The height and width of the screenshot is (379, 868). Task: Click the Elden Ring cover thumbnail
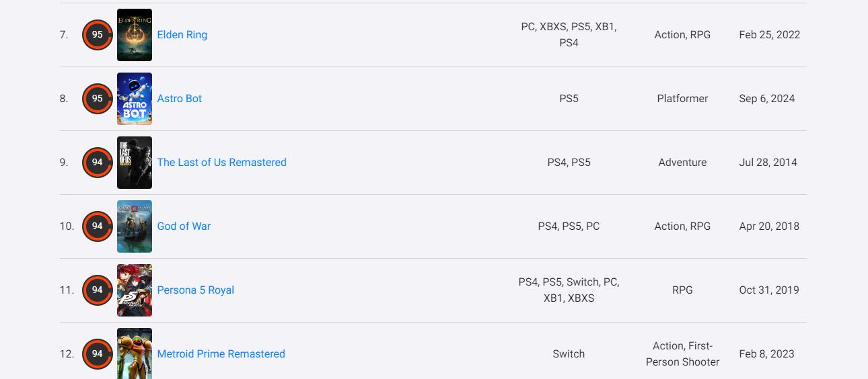[x=135, y=35]
